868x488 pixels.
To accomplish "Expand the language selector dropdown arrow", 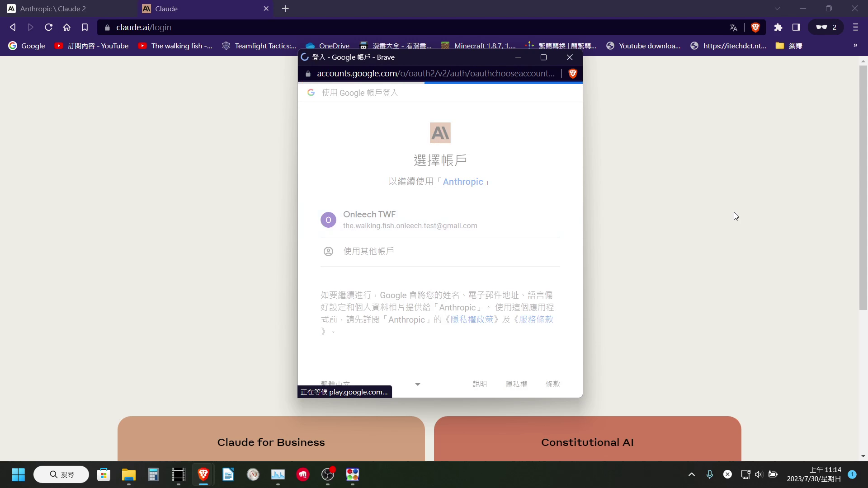I will pos(418,384).
